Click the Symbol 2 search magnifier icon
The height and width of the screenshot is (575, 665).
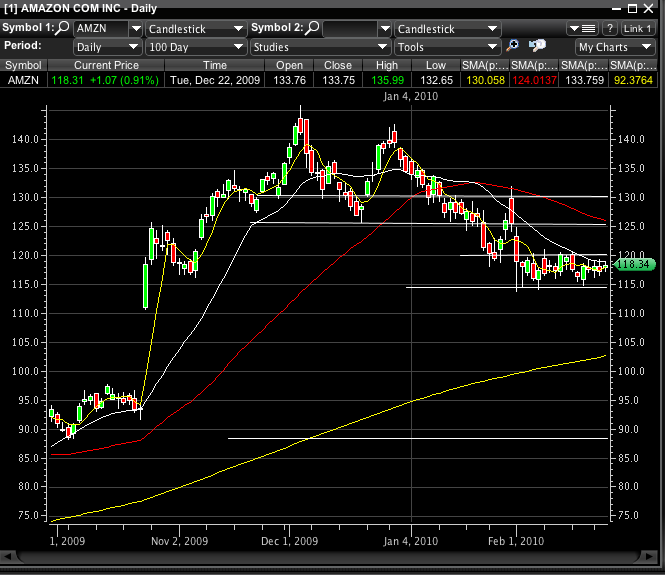pyautogui.click(x=311, y=28)
